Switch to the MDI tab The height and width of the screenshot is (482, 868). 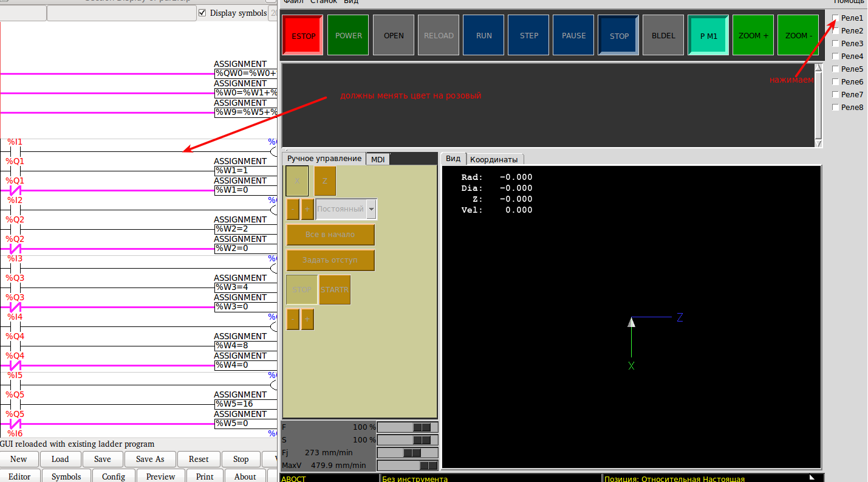(378, 159)
